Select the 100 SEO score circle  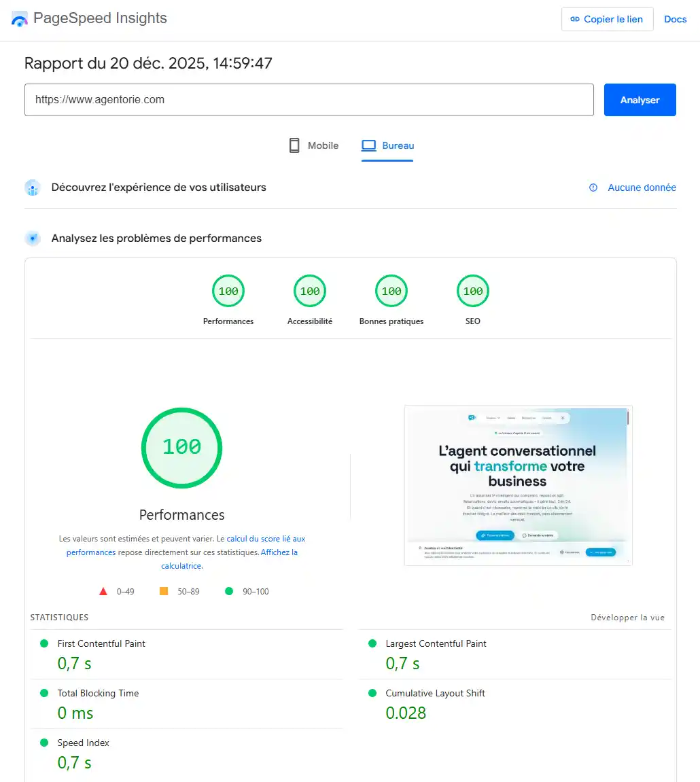473,291
